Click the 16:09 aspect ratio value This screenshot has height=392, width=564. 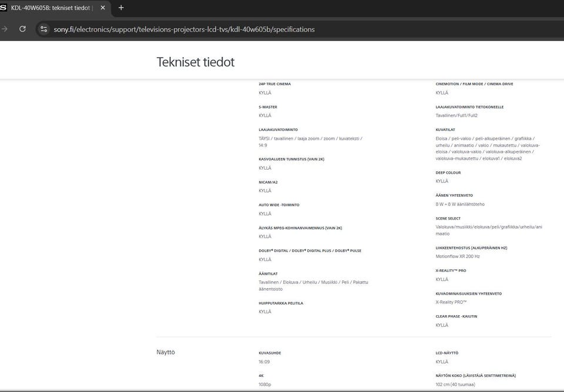[264, 362]
